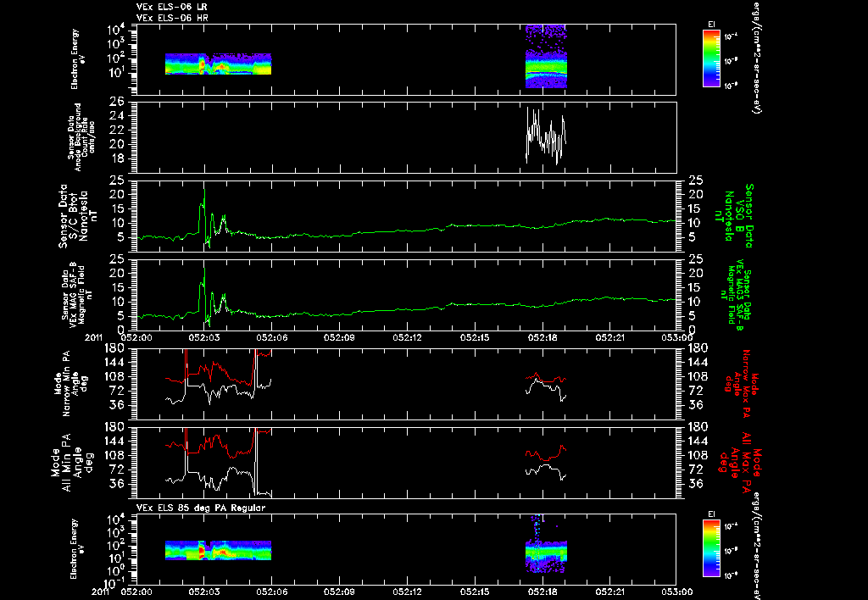Click the 'Electron Energy eV' label of bottom spectrogram
Image resolution: width=868 pixels, height=600 pixels.
78,549
